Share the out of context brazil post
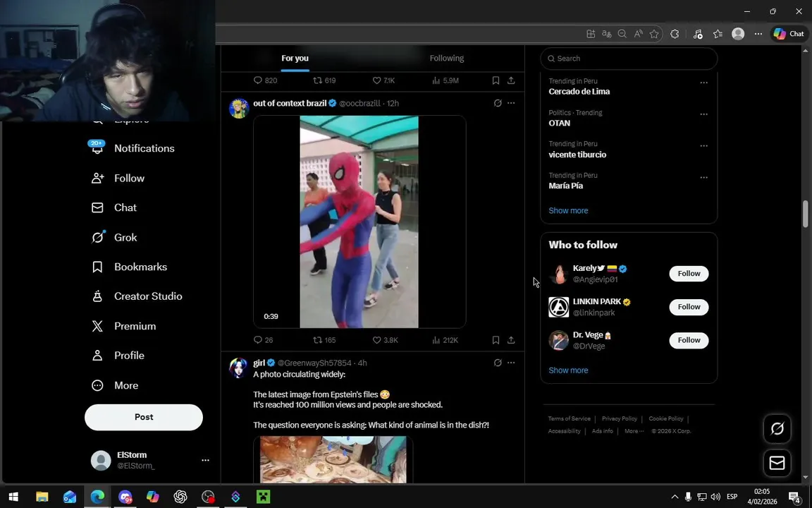 511,340
